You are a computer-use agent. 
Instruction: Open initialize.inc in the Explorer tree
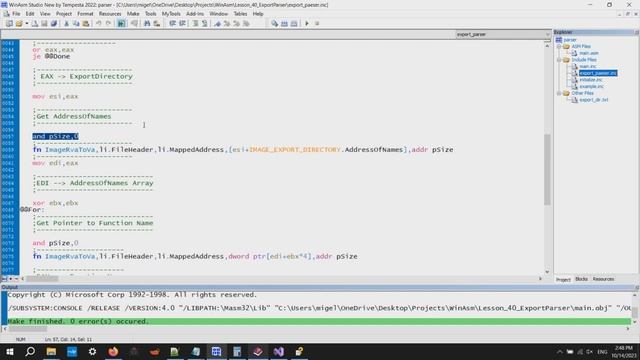point(591,80)
